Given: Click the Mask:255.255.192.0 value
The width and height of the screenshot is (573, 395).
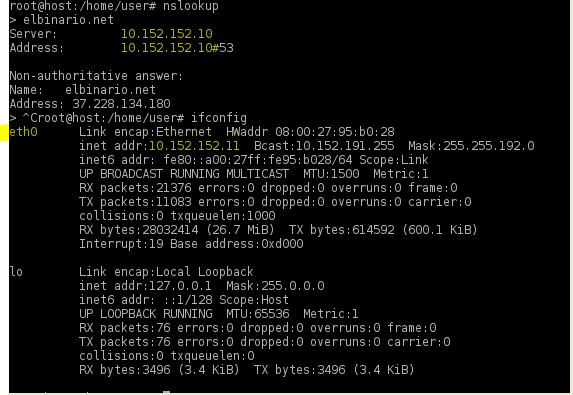Looking at the screenshot, I should (471, 146).
